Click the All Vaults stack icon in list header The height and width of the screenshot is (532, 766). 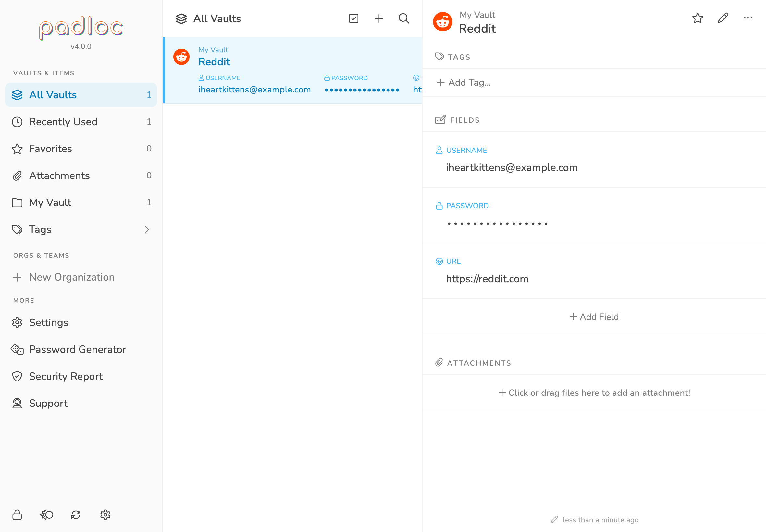(181, 19)
